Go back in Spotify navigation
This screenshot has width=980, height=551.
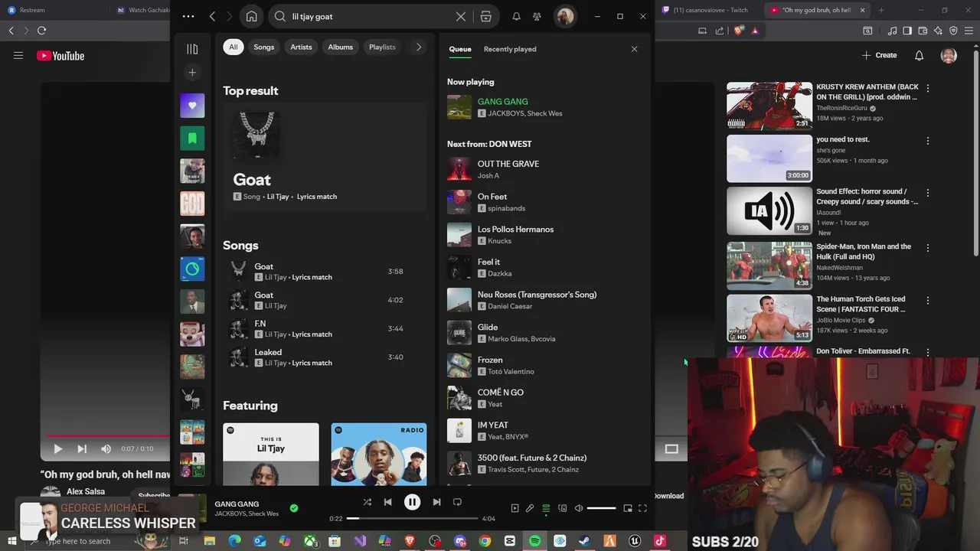click(x=212, y=16)
